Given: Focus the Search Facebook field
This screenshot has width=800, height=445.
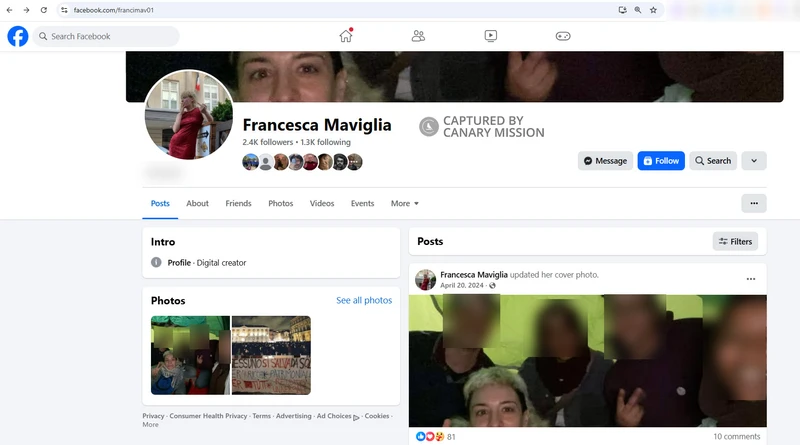Looking at the screenshot, I should 106,36.
